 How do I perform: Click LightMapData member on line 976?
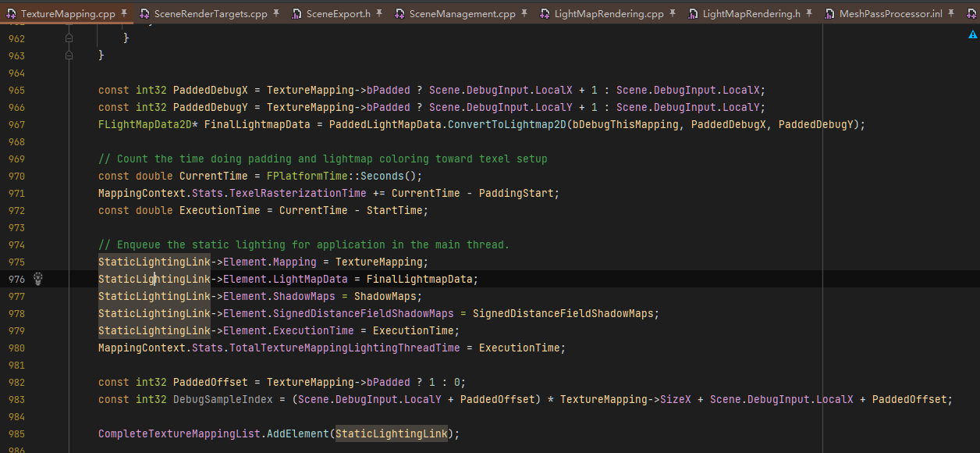point(311,279)
